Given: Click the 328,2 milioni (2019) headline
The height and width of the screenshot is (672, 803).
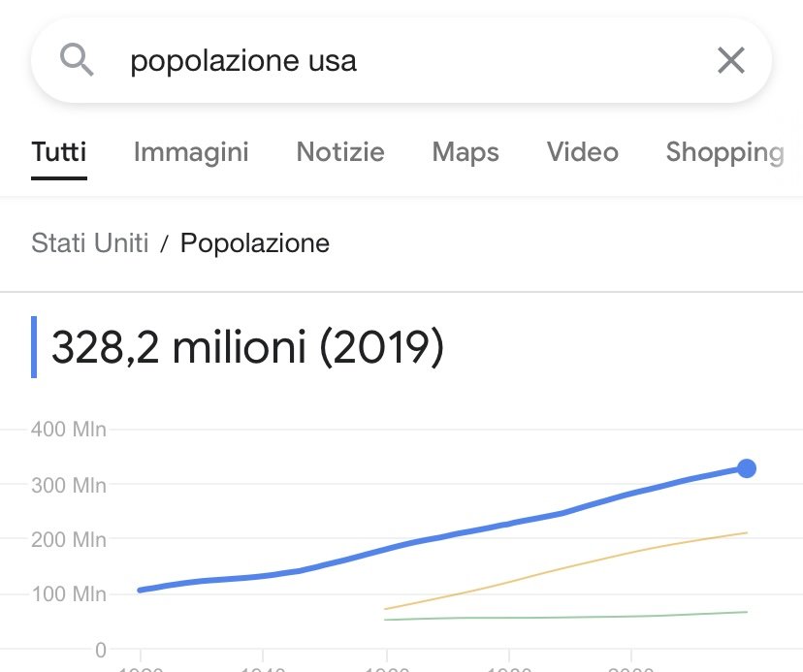Looking at the screenshot, I should coord(247,347).
